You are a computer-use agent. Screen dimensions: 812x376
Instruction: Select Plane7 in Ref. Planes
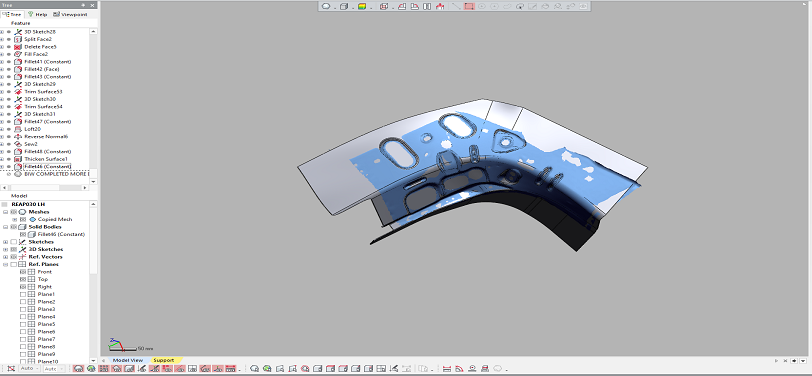click(x=46, y=339)
